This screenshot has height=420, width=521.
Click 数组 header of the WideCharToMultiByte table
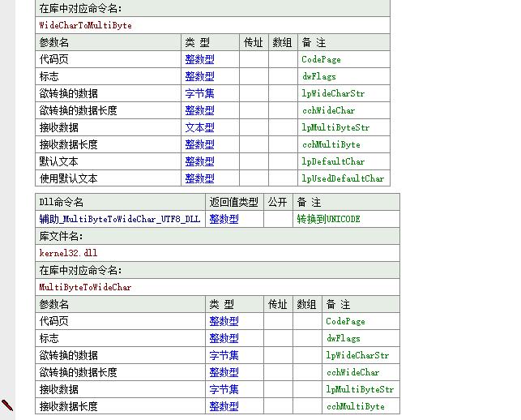point(282,42)
